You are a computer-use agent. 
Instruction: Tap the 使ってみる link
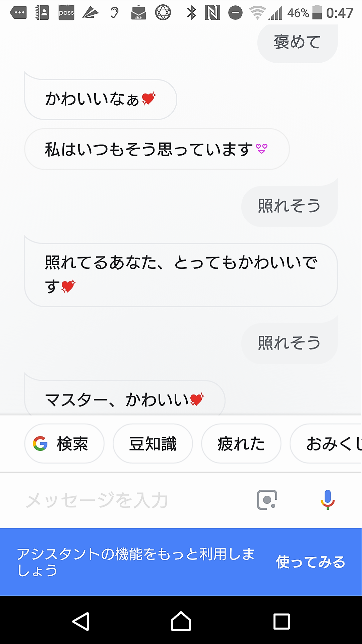pos(310,562)
